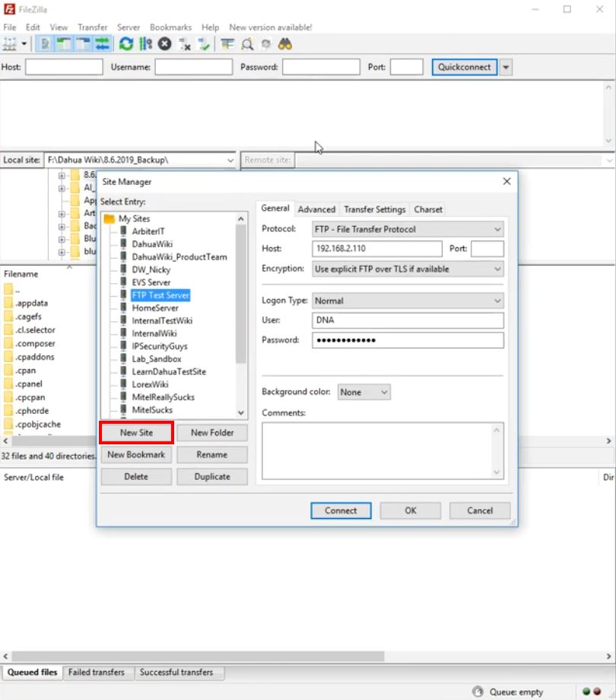Click the User field containing DNA
This screenshot has height=700, width=616.
408,320
